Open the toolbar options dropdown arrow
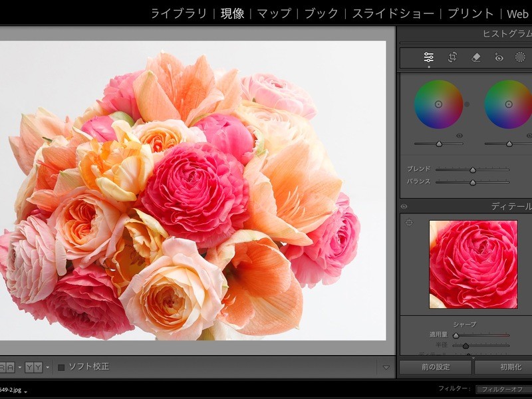 pos(386,367)
